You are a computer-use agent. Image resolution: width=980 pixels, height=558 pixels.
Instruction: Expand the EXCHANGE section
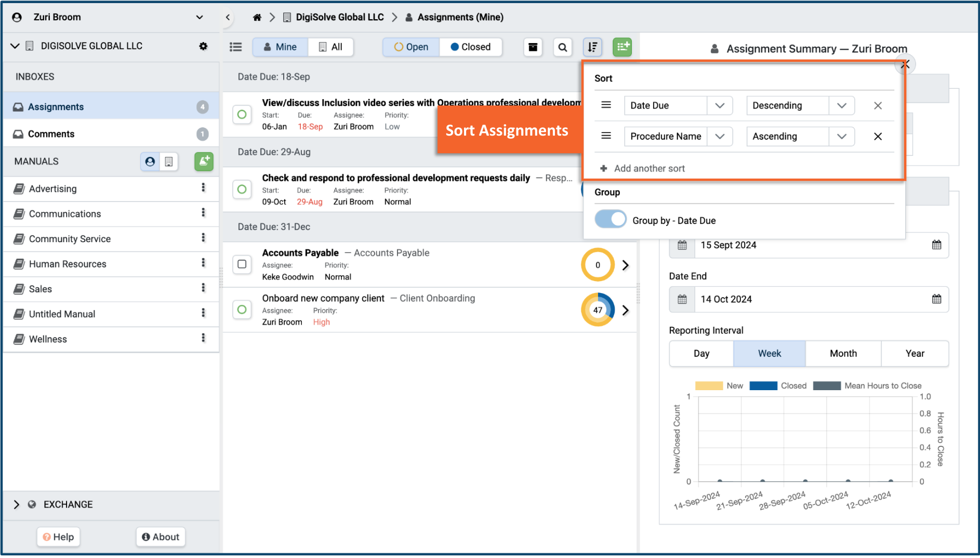coord(17,504)
